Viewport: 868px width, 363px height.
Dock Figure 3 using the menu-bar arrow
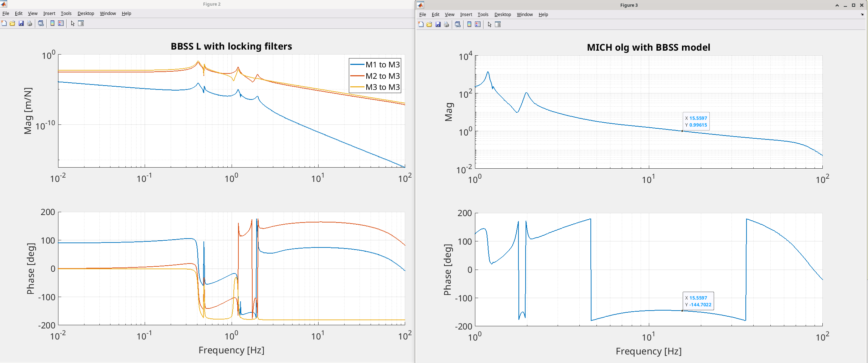point(862,15)
